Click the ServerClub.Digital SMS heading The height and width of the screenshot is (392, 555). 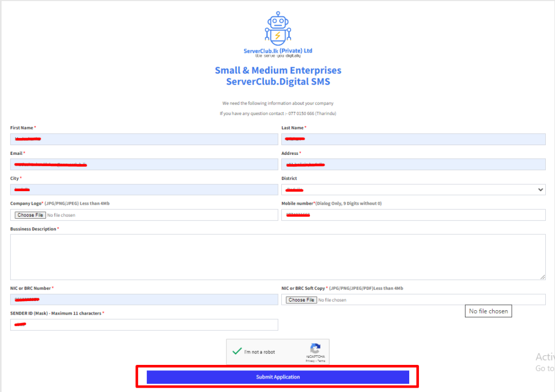pyautogui.click(x=277, y=82)
